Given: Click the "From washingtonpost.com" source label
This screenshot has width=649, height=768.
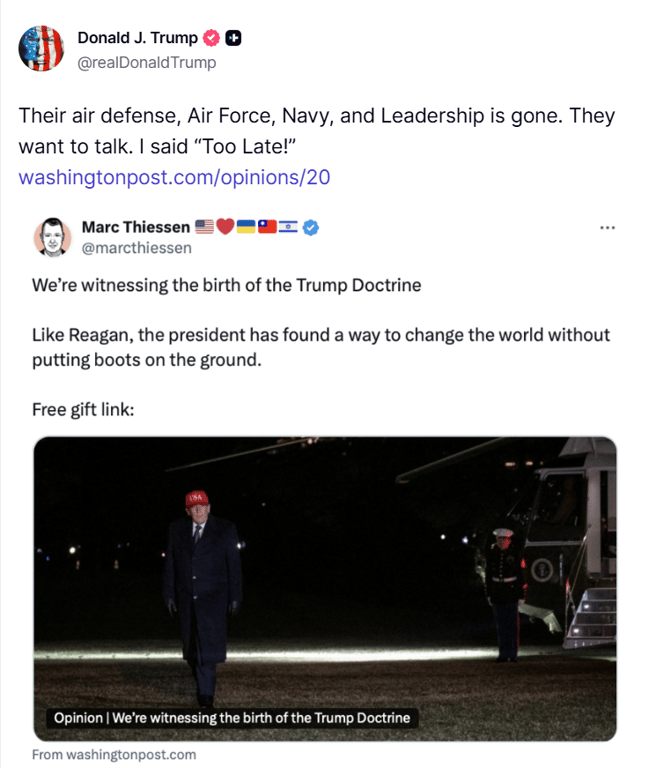Looking at the screenshot, I should [x=114, y=755].
